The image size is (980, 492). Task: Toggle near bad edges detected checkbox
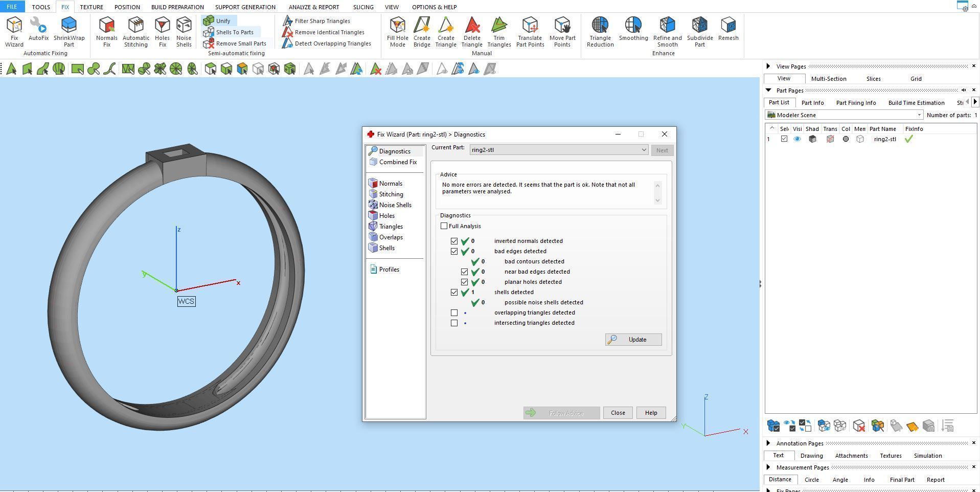pyautogui.click(x=464, y=272)
